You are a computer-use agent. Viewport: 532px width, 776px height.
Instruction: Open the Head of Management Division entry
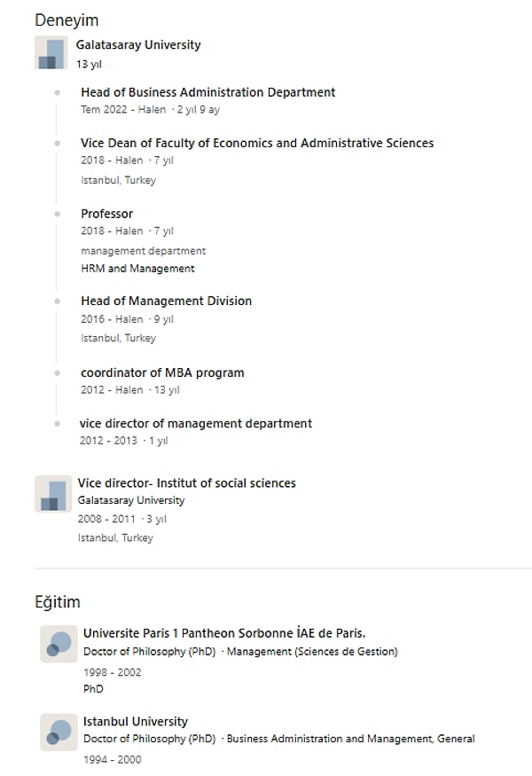(x=167, y=301)
